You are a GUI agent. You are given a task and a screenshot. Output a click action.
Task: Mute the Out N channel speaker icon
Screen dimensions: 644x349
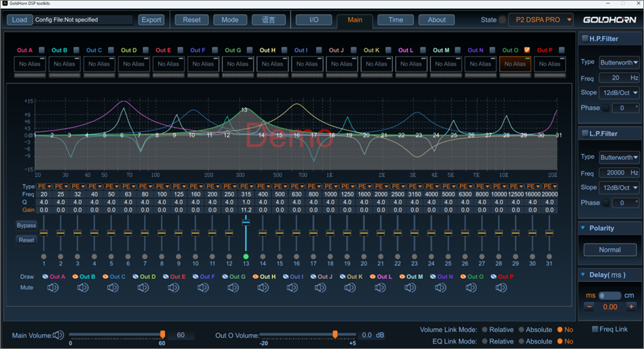tap(441, 288)
